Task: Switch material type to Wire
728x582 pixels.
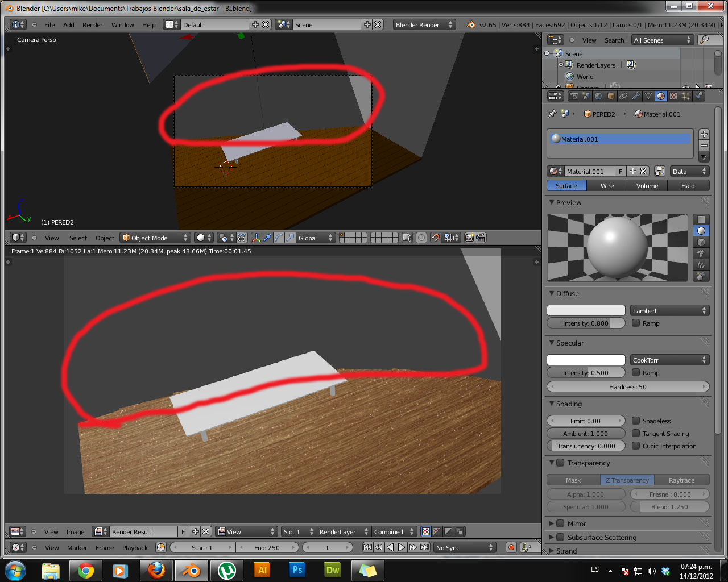Action: click(x=607, y=185)
